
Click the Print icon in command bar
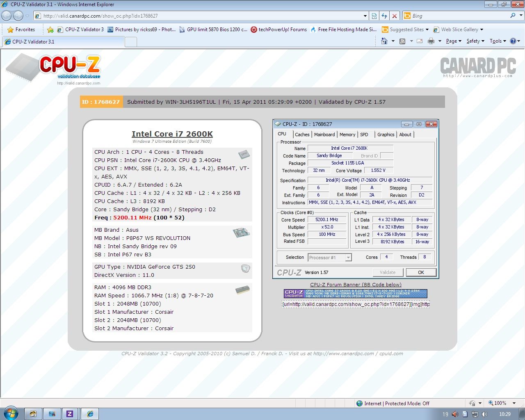pyautogui.click(x=431, y=41)
